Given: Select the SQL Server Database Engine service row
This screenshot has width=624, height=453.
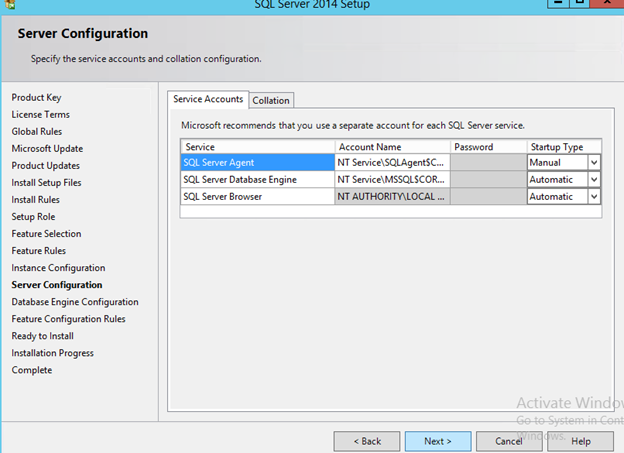Looking at the screenshot, I should pyautogui.click(x=257, y=180).
